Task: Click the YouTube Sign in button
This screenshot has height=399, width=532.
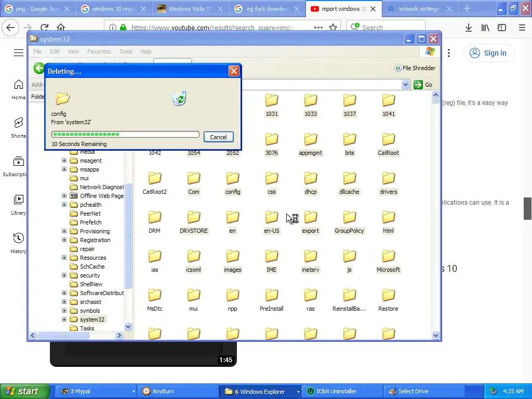Action: click(488, 53)
